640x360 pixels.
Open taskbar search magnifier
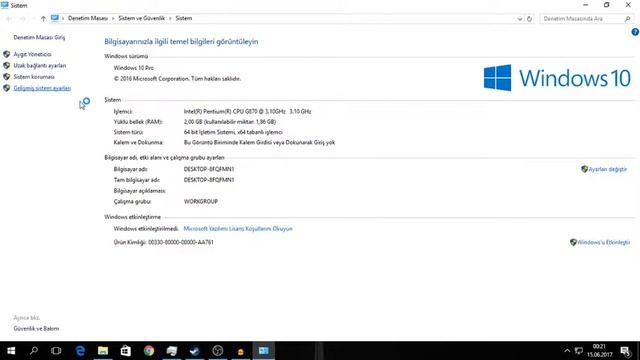[x=34, y=351]
